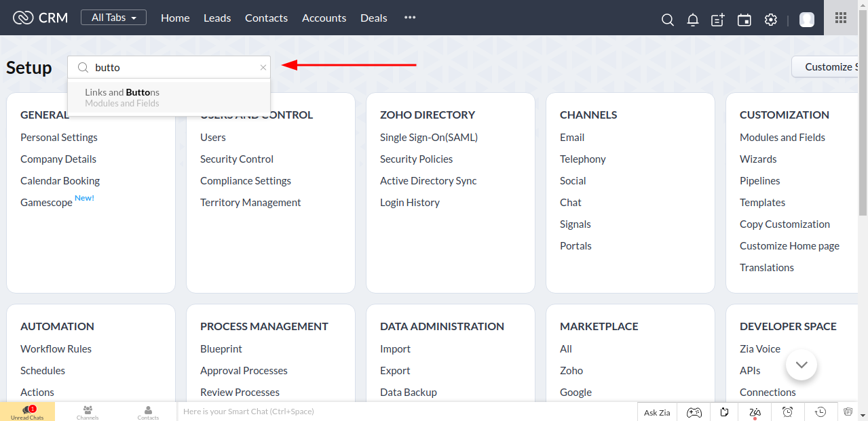Viewport: 868px width, 421px height.
Task: Open the notifications bell
Action: [x=693, y=20]
